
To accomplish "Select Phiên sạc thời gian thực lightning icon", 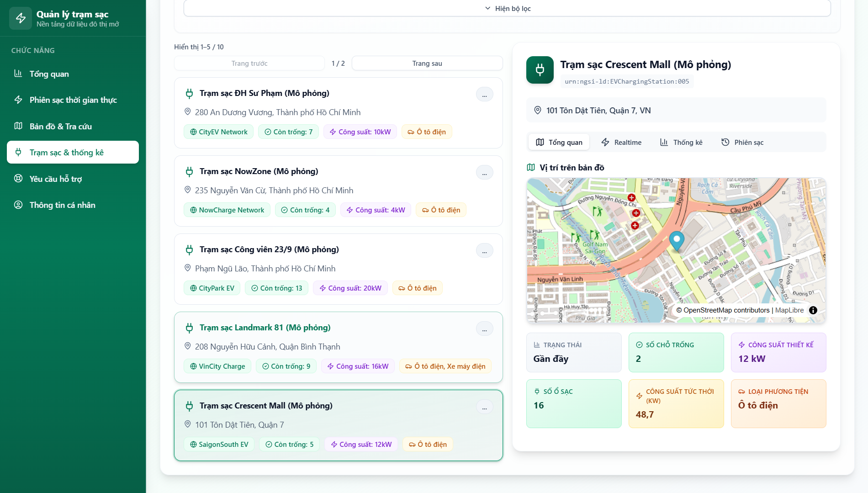I will pos(19,100).
